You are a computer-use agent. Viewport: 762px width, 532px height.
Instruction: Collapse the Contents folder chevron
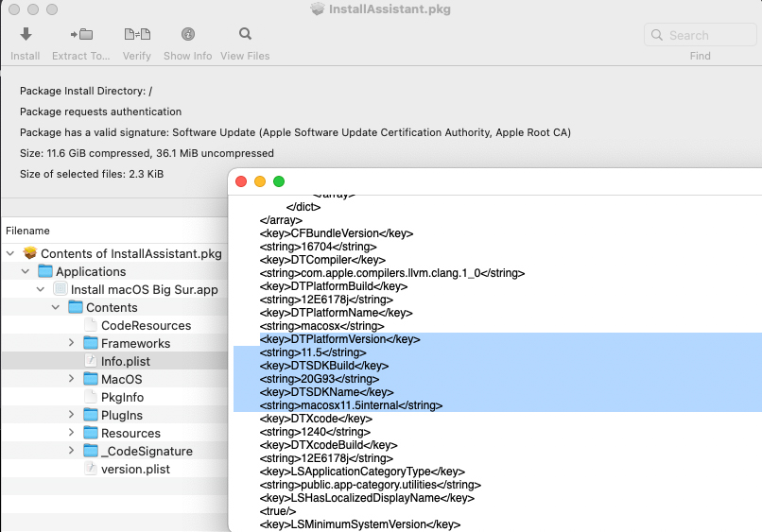click(x=56, y=307)
